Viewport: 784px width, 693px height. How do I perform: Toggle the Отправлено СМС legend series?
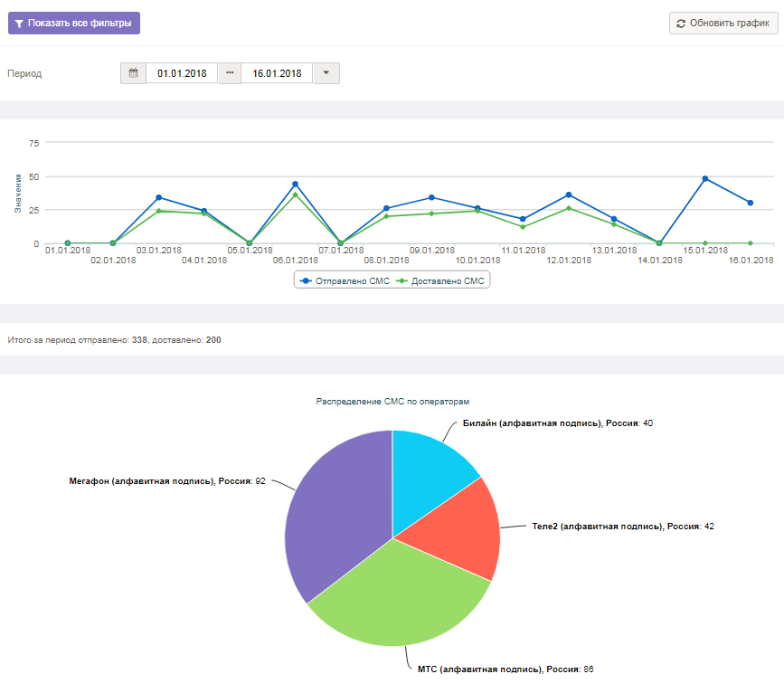click(345, 280)
